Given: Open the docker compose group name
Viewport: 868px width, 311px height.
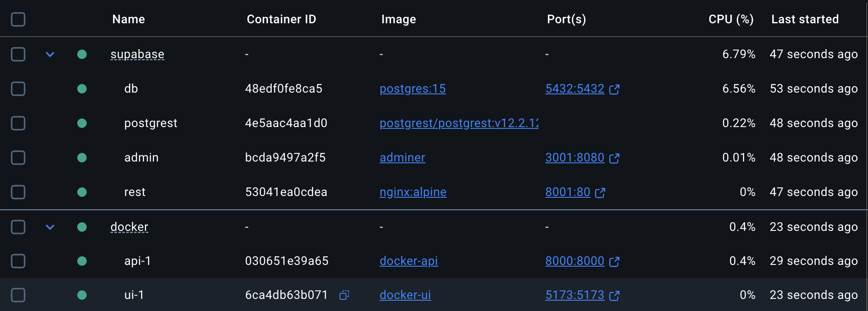Looking at the screenshot, I should tap(129, 227).
